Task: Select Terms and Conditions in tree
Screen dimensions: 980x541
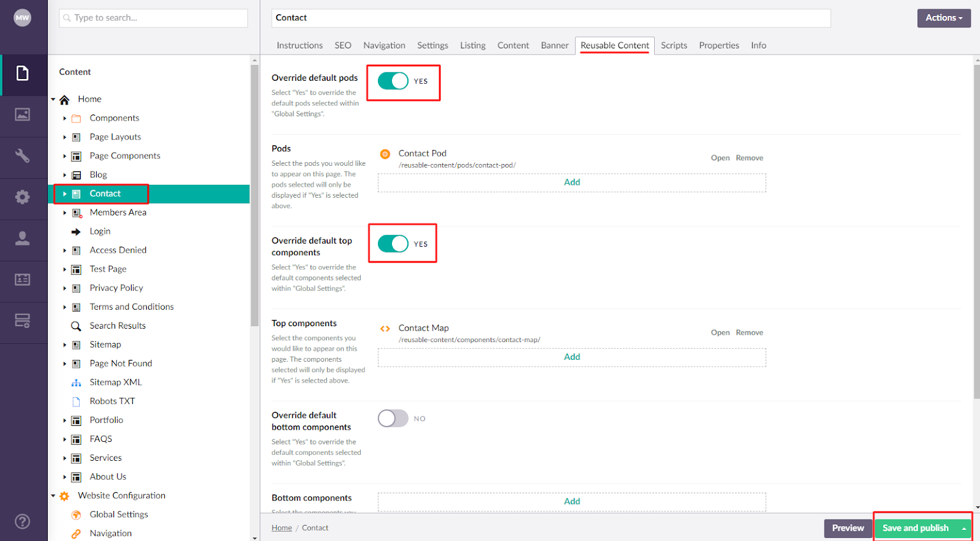Action: pos(132,307)
